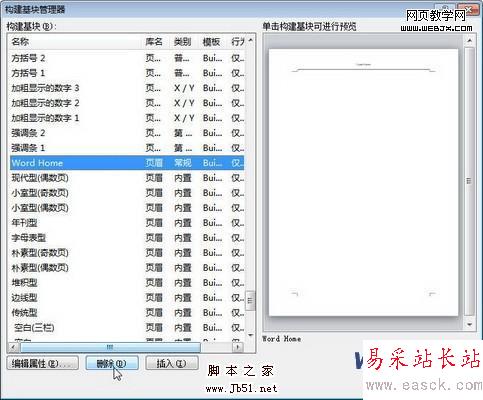The height and width of the screenshot is (400, 483).
Task: Click list vertical scrollbar down arrow
Action: click(250, 335)
